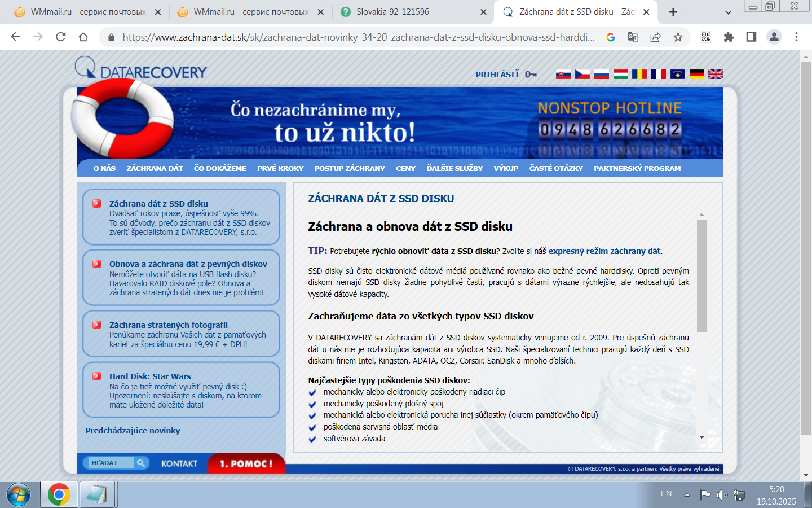Open the Windows Start menu
This screenshot has width=812, height=508.
pos(19,495)
